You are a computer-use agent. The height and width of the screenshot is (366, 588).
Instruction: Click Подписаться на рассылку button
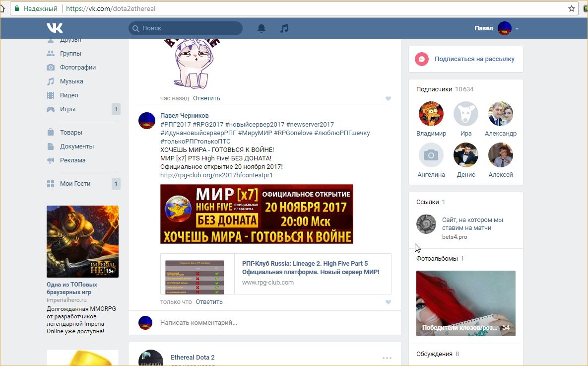474,59
